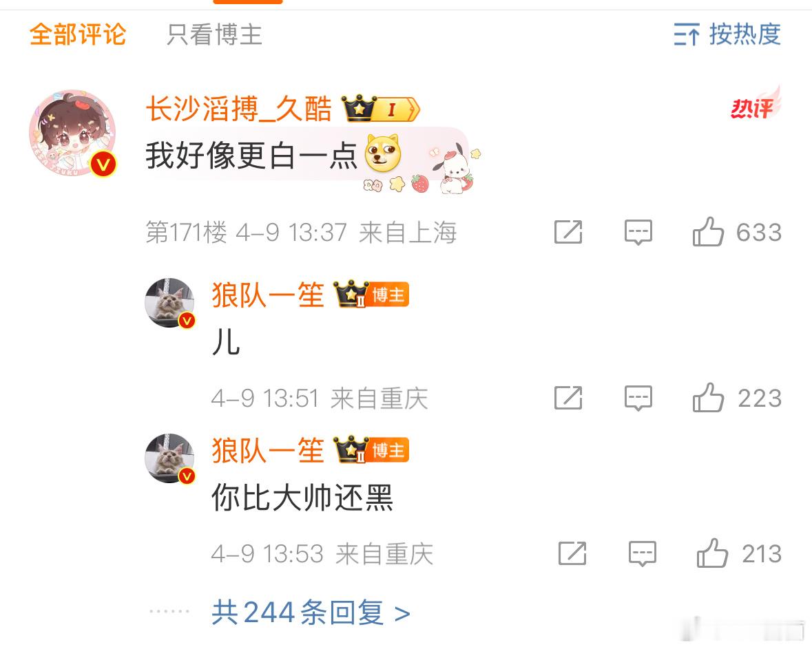812x649 pixels.
Task: Open comment icon on the '儿' reply
Action: click(638, 398)
